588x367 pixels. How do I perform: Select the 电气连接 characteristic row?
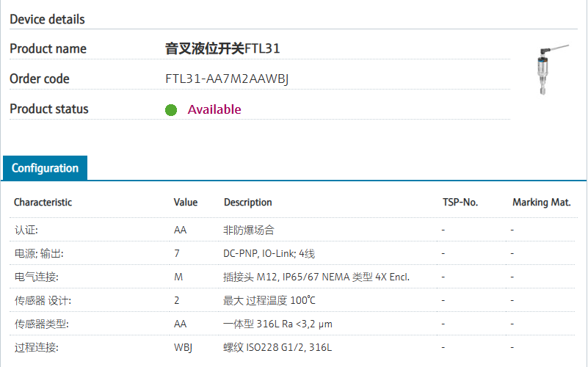(x=36, y=277)
